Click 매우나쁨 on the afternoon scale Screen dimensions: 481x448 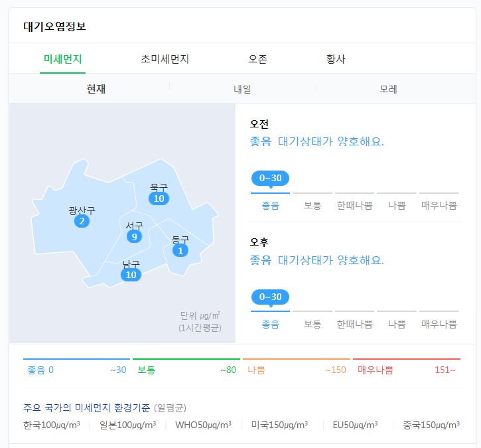[439, 325]
